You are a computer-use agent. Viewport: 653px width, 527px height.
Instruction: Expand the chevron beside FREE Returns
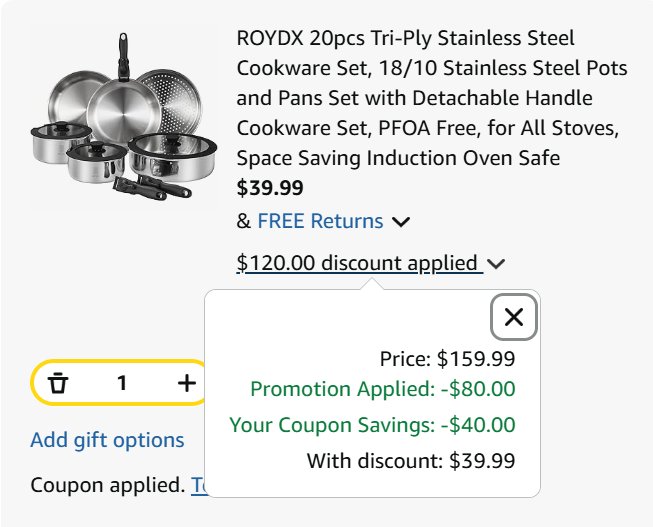[401, 222]
